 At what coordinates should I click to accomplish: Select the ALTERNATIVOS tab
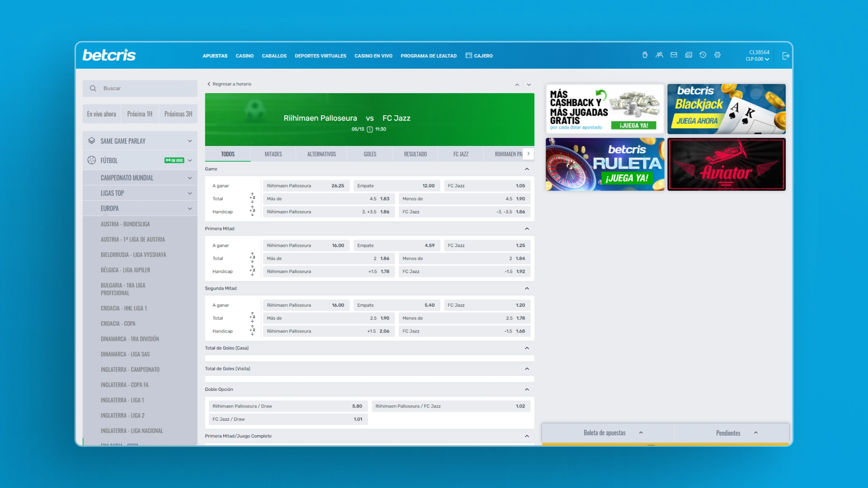(321, 154)
